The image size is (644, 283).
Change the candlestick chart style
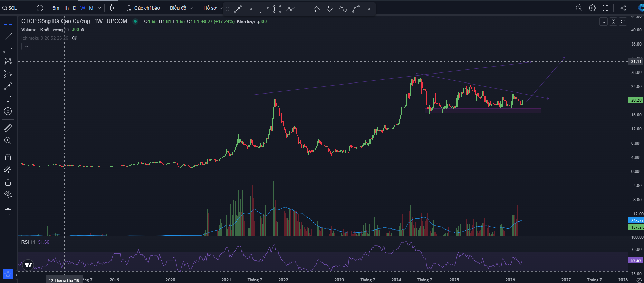point(113,8)
